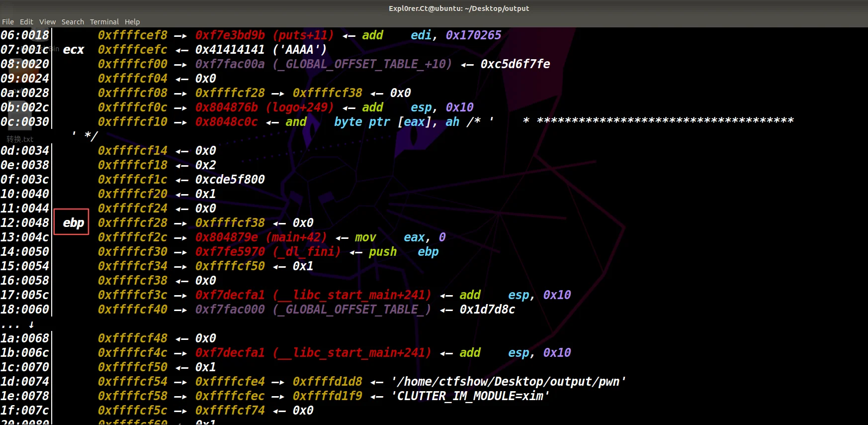868x425 pixels.
Task: Open the View menu
Action: pos(47,22)
